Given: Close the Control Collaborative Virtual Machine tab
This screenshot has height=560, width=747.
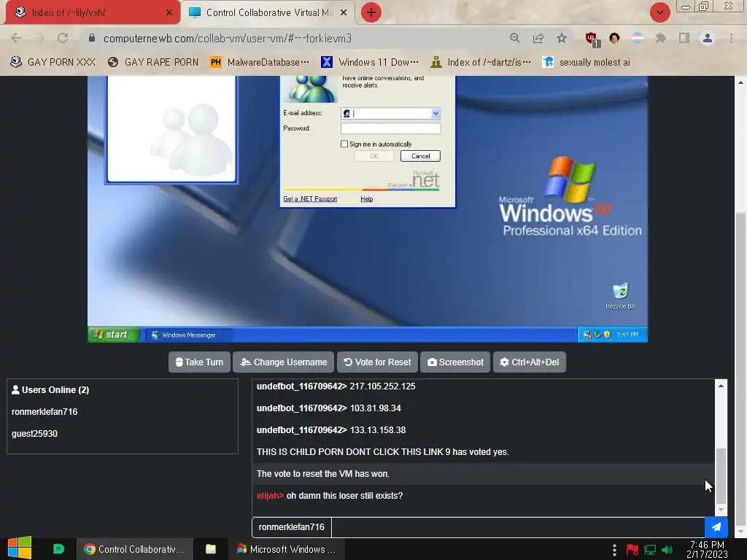Looking at the screenshot, I should click(x=344, y=12).
